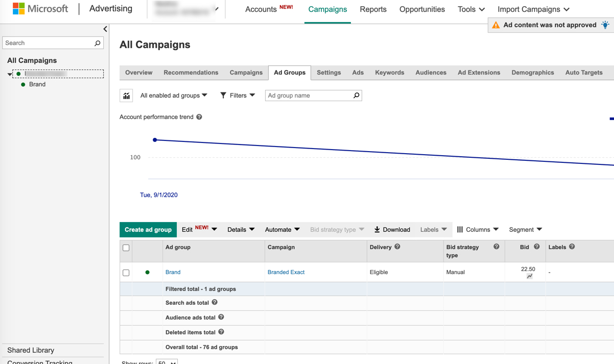Click Audience ads total help icon
Image resolution: width=614 pixels, height=364 pixels.
[221, 317]
